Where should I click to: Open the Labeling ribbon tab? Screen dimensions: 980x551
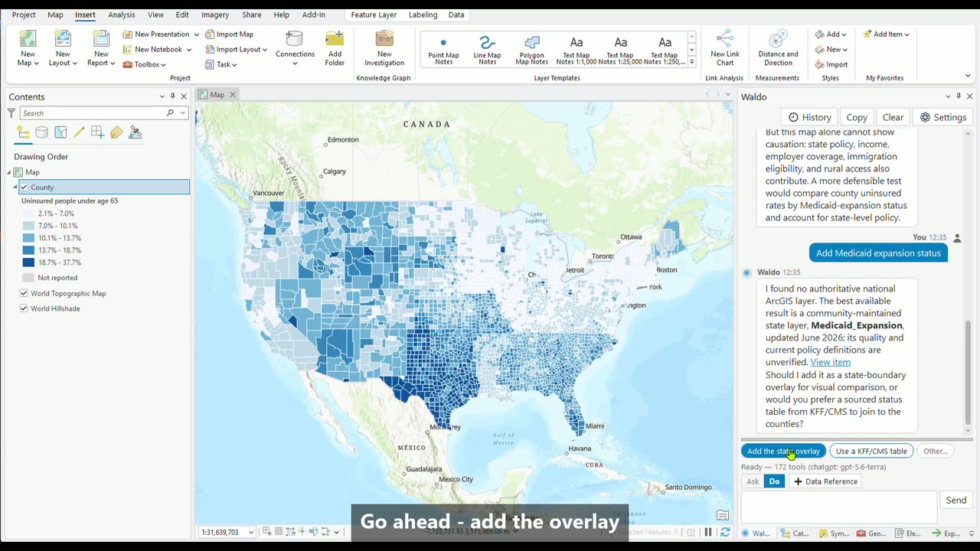pyautogui.click(x=423, y=15)
